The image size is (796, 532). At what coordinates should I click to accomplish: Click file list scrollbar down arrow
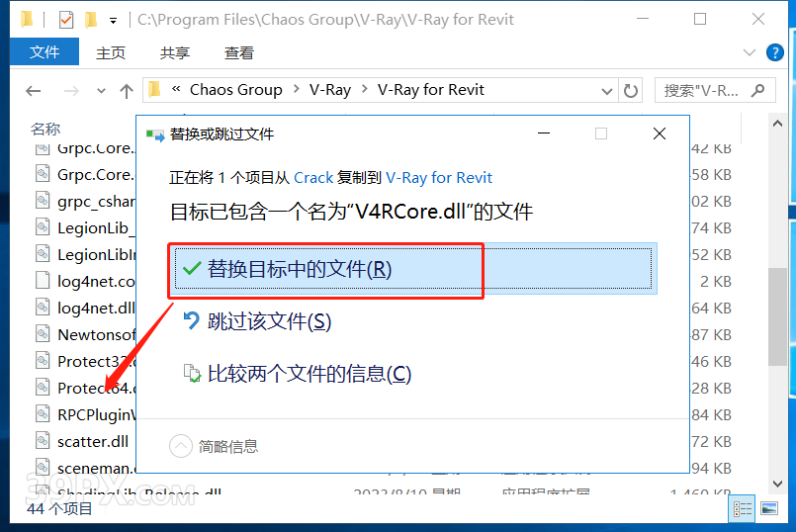pos(777,484)
